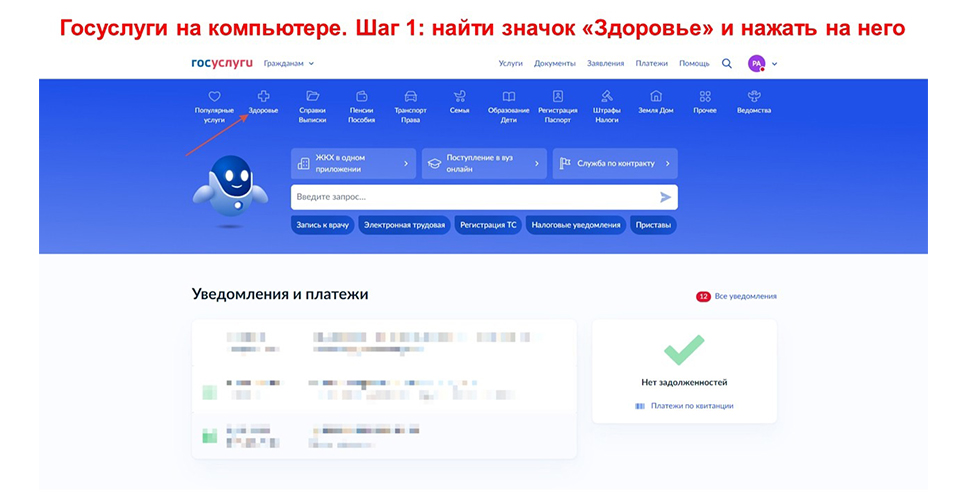The height and width of the screenshot is (500, 965).
Task: Open the user profile avatar menu
Action: click(757, 63)
